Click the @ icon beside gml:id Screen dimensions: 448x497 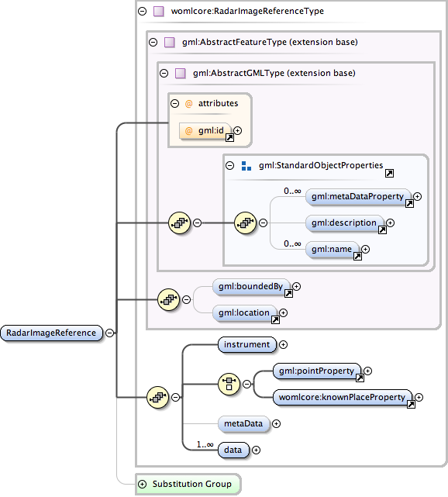[188, 130]
